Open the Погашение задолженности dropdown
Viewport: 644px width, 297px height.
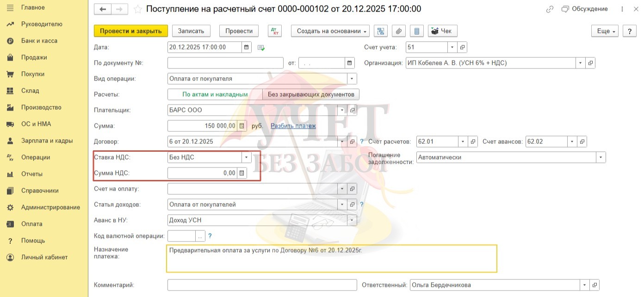click(x=601, y=157)
